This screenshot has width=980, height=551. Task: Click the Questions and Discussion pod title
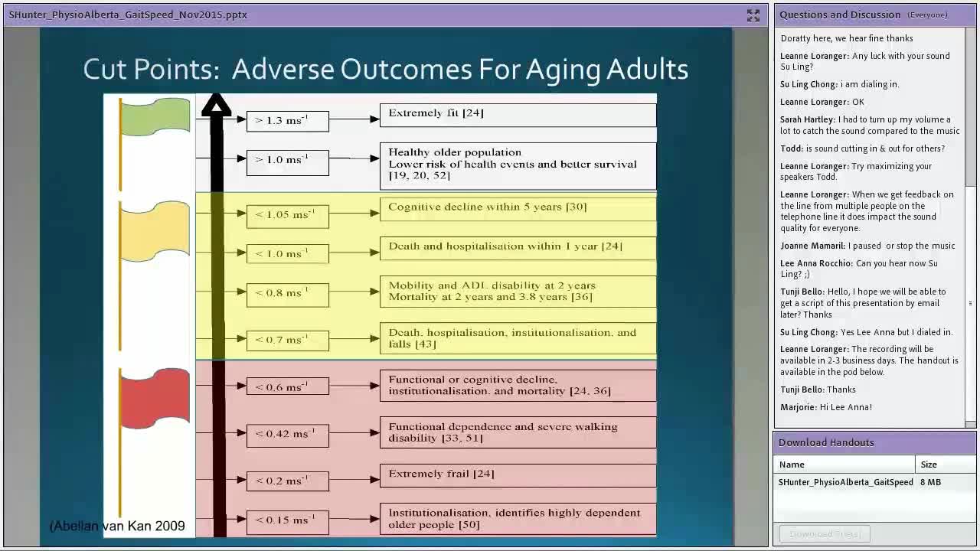click(840, 15)
